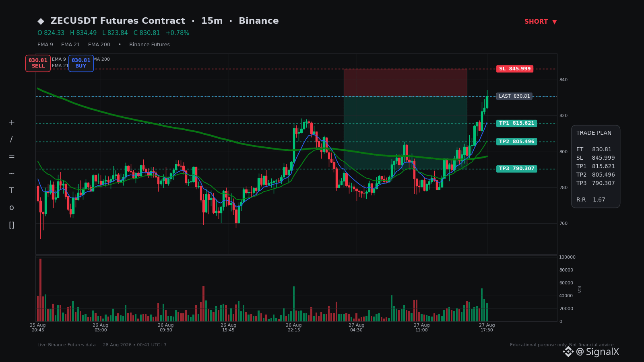Click the 26 Aug 03:00 time label
Image resolution: width=644 pixels, height=362 pixels.
[x=101, y=327]
